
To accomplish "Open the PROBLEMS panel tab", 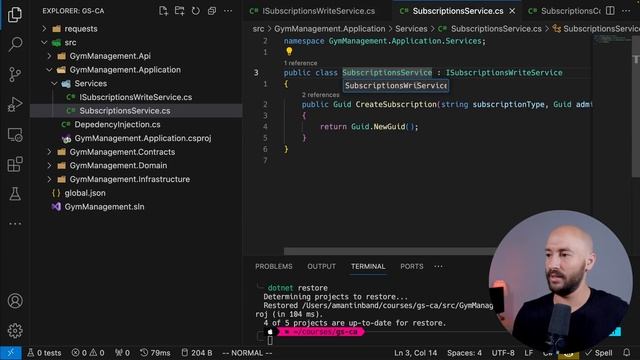I will 273,267.
